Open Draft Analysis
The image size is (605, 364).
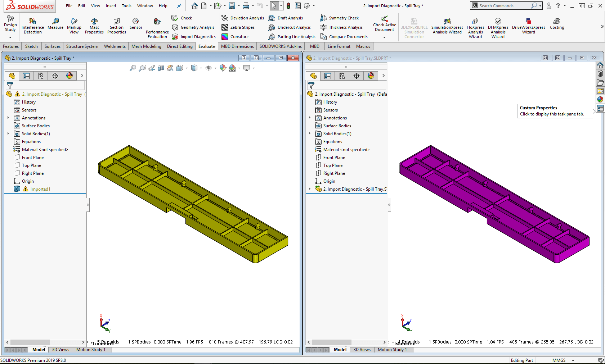(286, 18)
